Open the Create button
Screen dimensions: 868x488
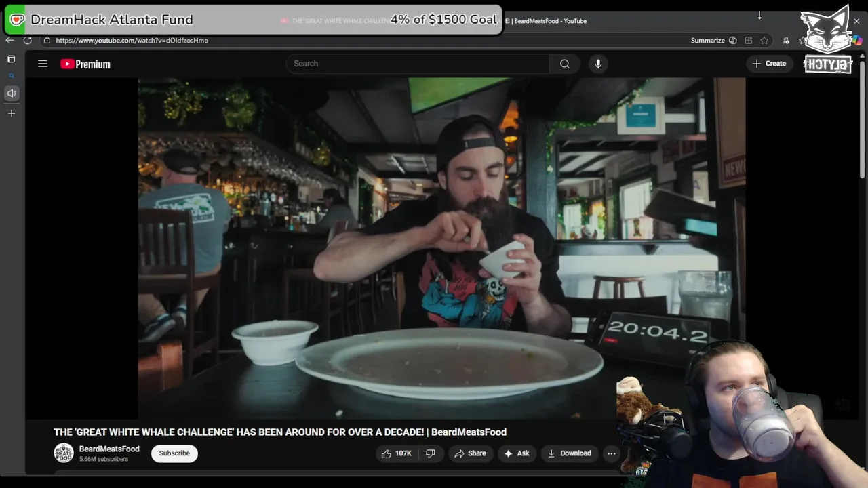tap(769, 64)
